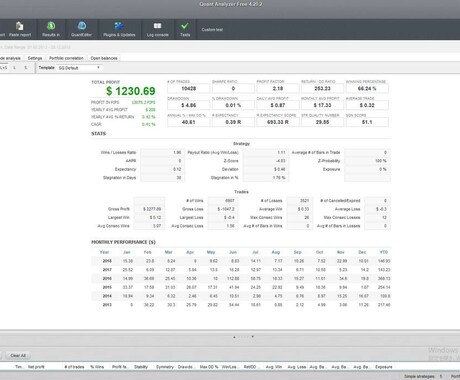Sort by the Max DD % column

[209, 367]
